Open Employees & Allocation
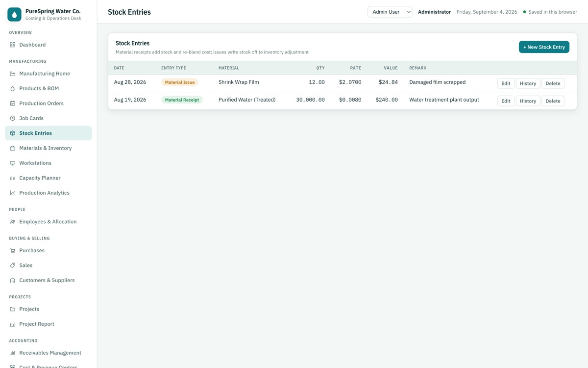The height and width of the screenshot is (368, 588). pos(49,222)
